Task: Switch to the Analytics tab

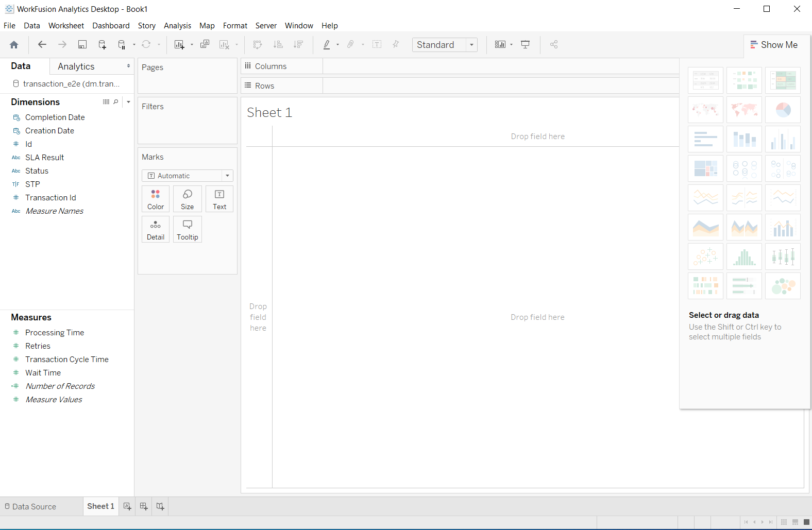Action: [x=76, y=66]
